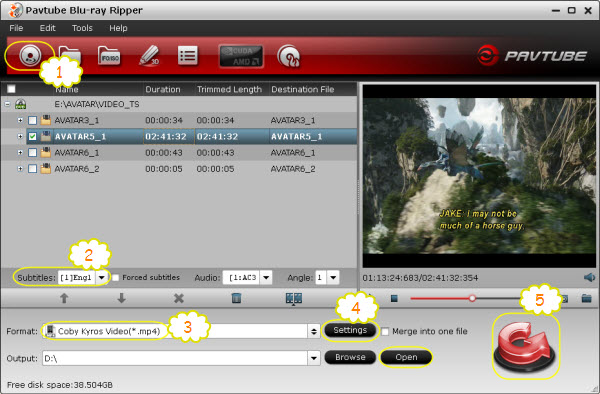The width and height of the screenshot is (600, 394).
Task: Open the task list icon
Action: point(188,56)
